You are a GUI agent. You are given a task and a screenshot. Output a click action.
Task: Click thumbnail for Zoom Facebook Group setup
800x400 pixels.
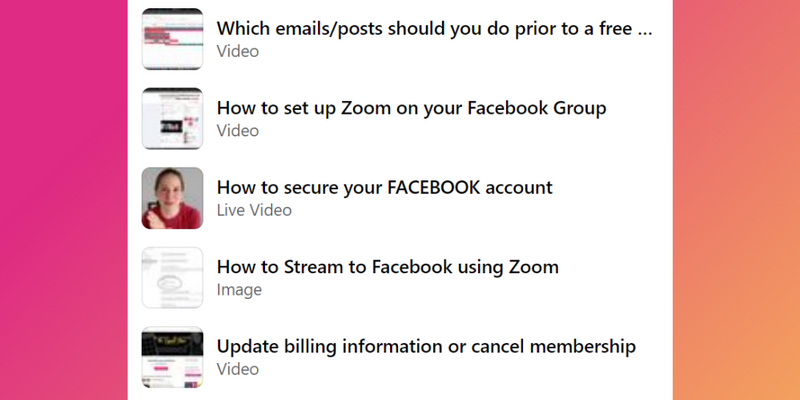tap(172, 118)
